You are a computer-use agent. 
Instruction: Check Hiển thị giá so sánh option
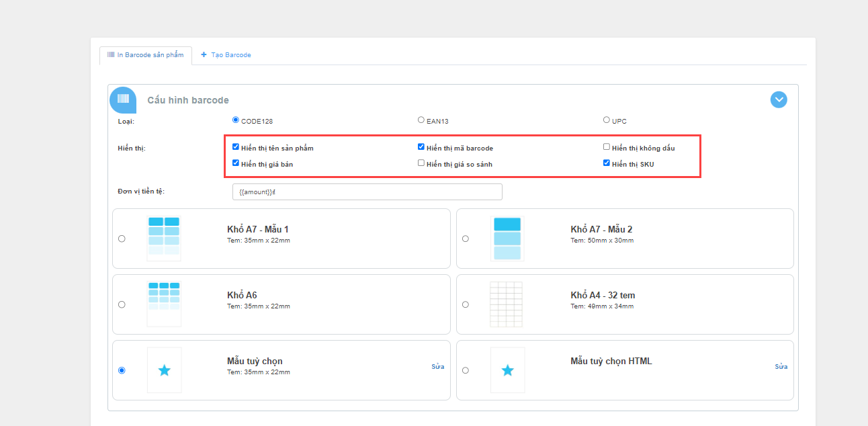tap(421, 163)
